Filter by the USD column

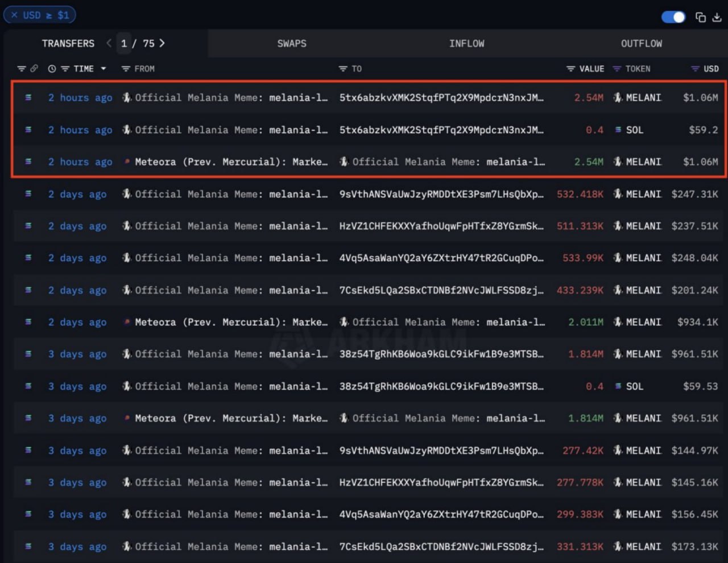[x=695, y=69]
